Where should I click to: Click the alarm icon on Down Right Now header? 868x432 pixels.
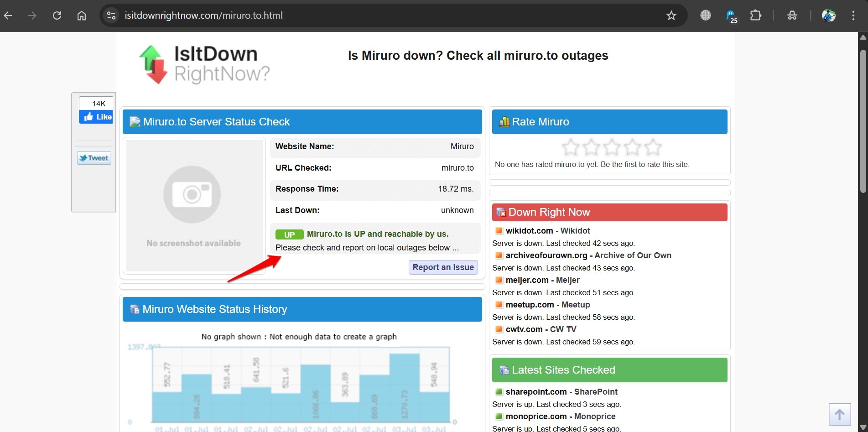pyautogui.click(x=500, y=212)
